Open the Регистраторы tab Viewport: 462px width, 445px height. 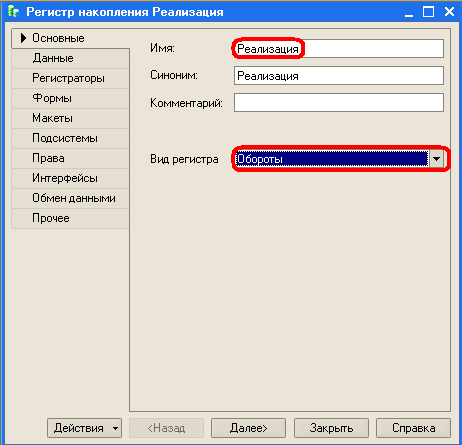click(70, 78)
